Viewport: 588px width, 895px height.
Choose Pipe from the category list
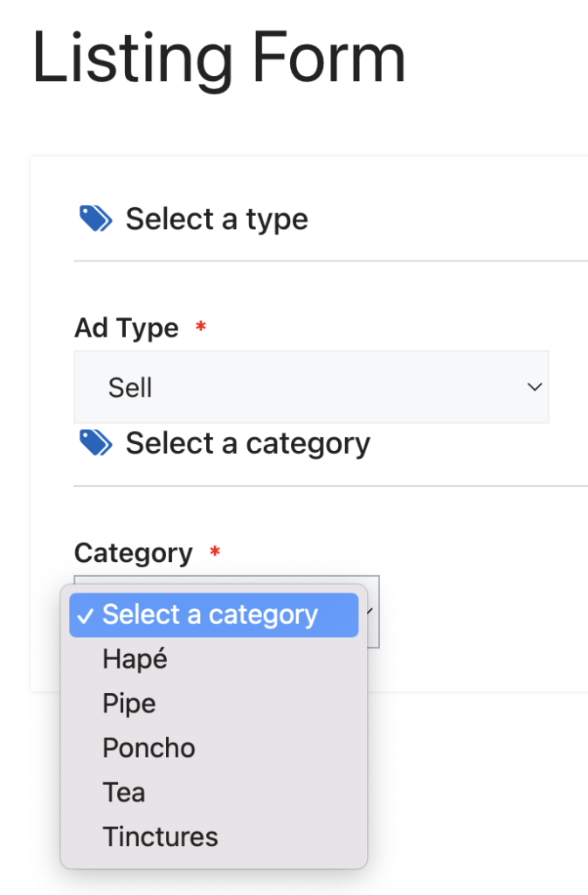(129, 704)
